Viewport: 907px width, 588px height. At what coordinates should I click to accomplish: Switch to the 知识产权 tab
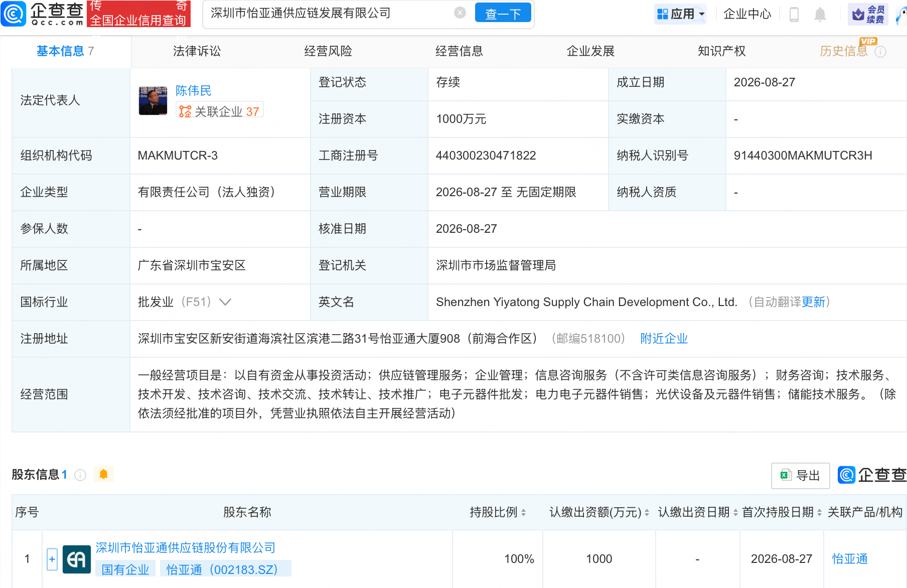click(721, 51)
